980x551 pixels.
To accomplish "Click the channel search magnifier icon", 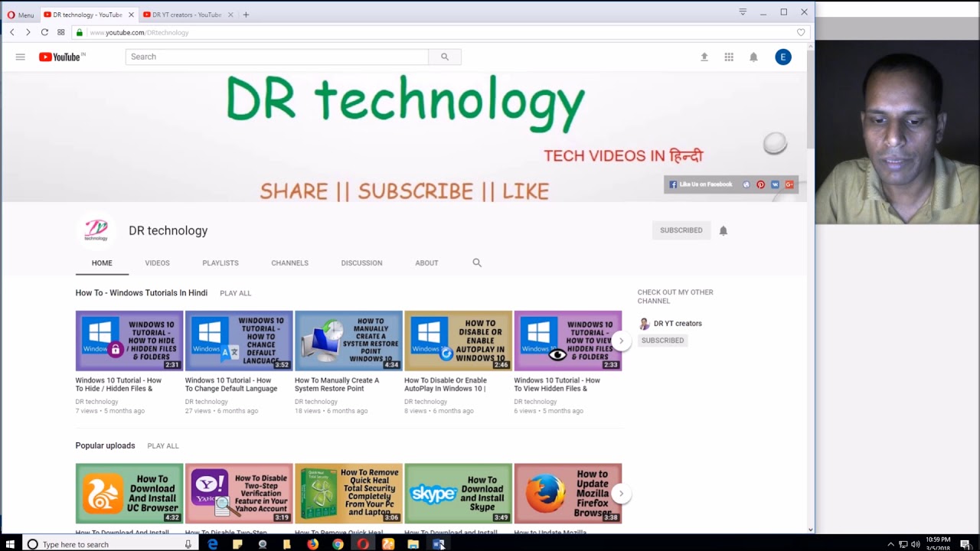I will pos(477,262).
